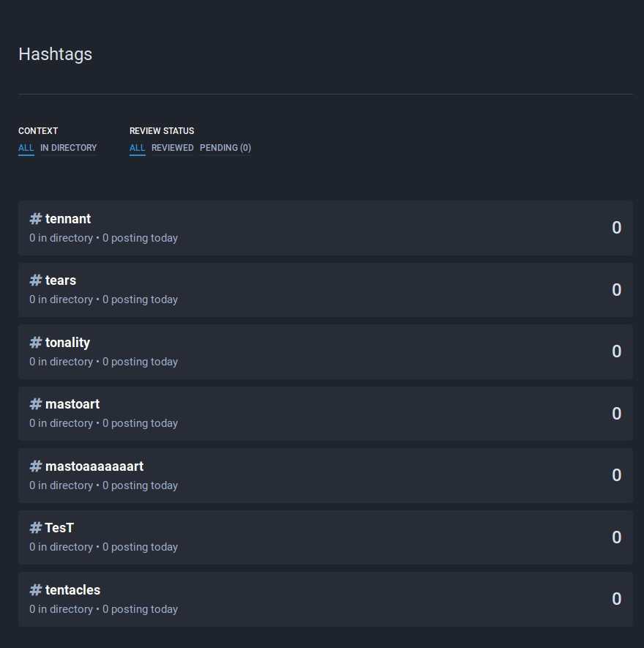Click the hash icon beside TesT
The image size is (644, 648).
(36, 528)
